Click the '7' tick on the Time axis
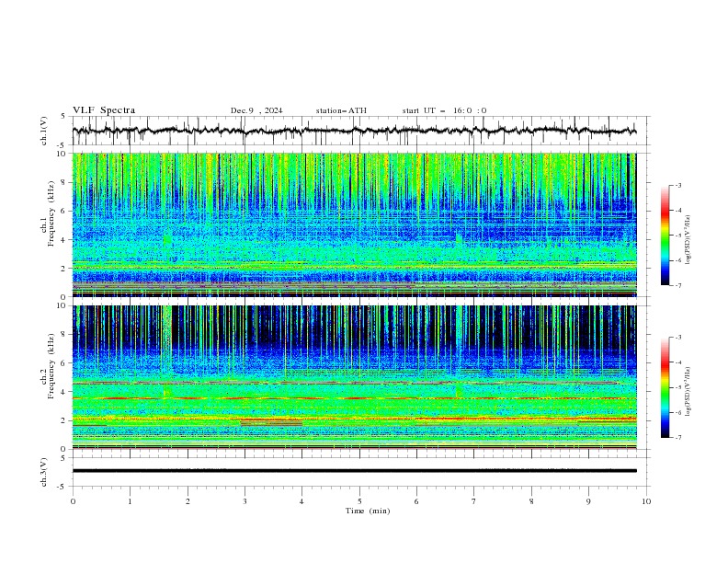This screenshot has width=728, height=563. coord(474,501)
